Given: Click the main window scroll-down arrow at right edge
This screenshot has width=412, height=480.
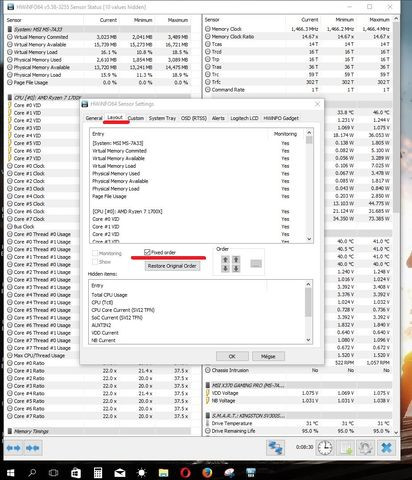Looking at the screenshot, I should tap(396, 432).
